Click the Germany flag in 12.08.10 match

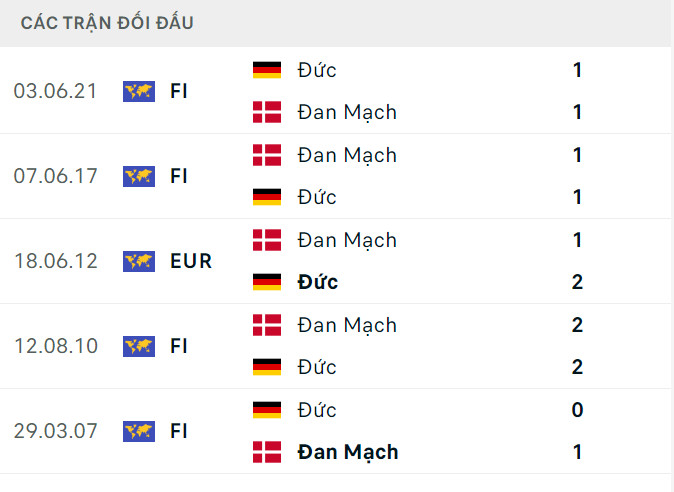coord(267,367)
